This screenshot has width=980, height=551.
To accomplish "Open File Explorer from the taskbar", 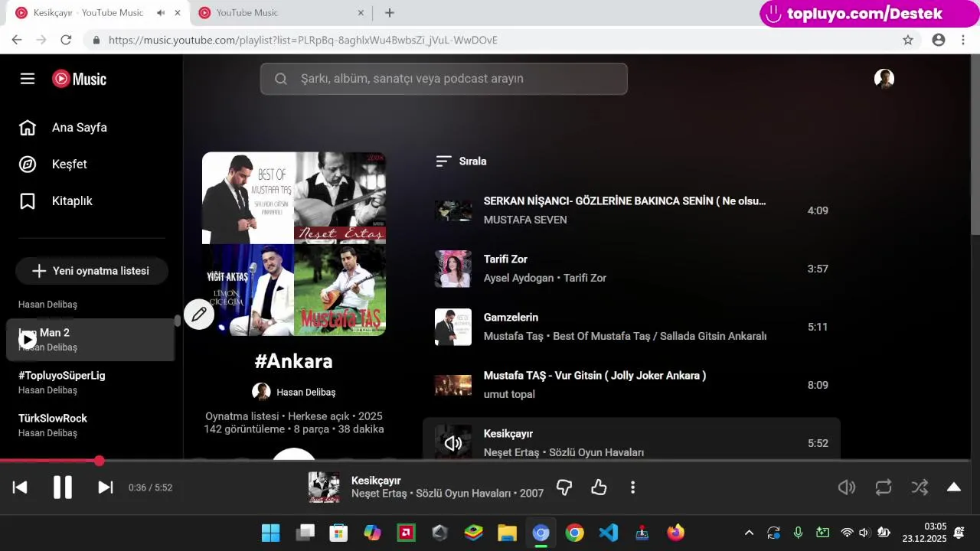I will point(507,533).
